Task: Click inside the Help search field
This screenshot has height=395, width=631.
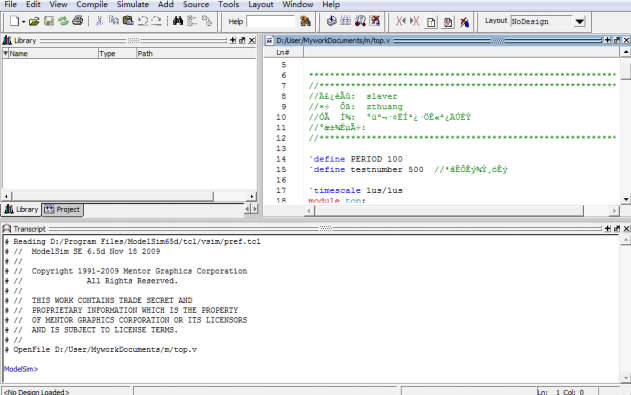Action: (270, 21)
